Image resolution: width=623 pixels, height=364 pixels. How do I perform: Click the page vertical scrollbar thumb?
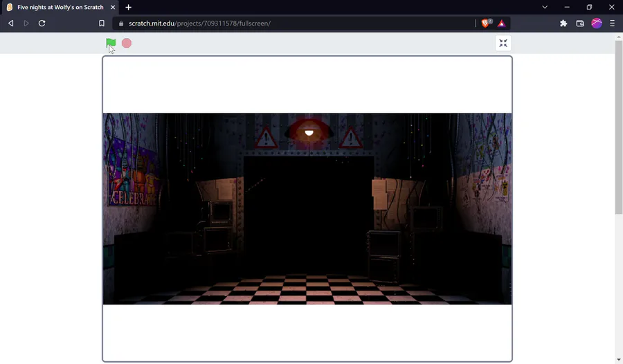[x=619, y=127]
